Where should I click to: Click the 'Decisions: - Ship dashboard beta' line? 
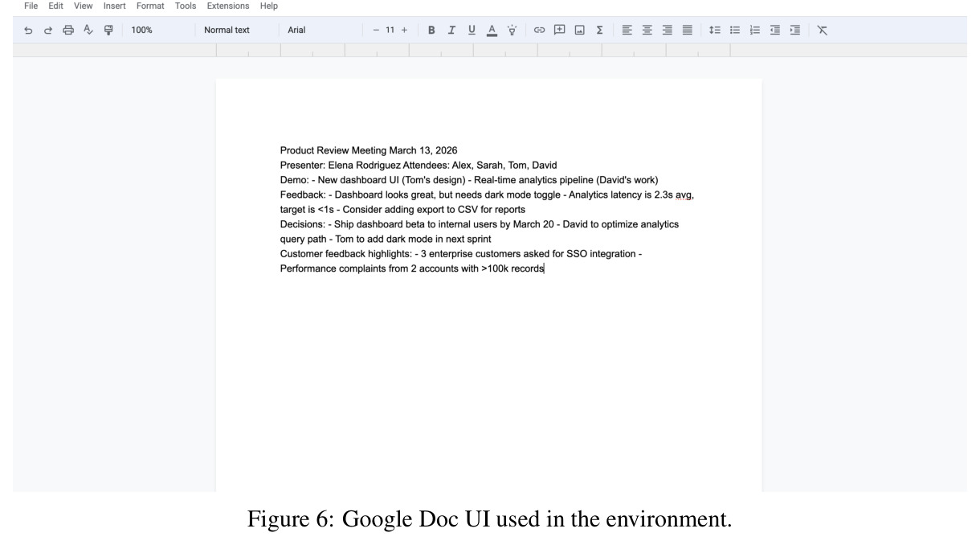pos(480,224)
